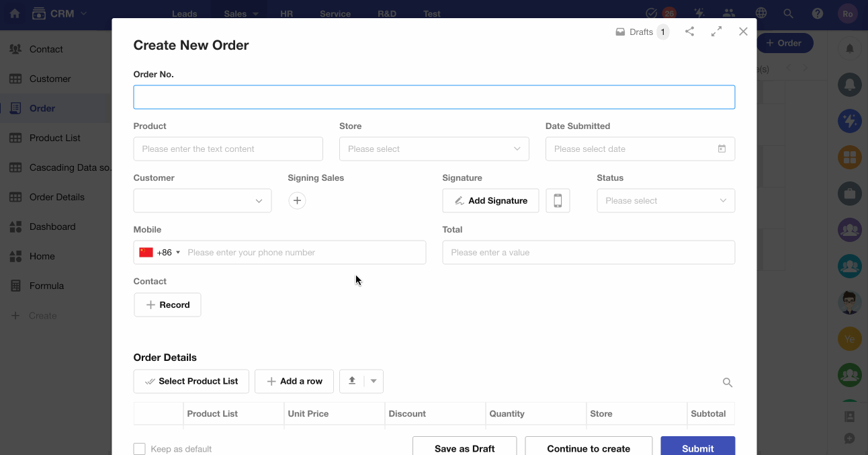Expand the Status dropdown

[x=665, y=200]
